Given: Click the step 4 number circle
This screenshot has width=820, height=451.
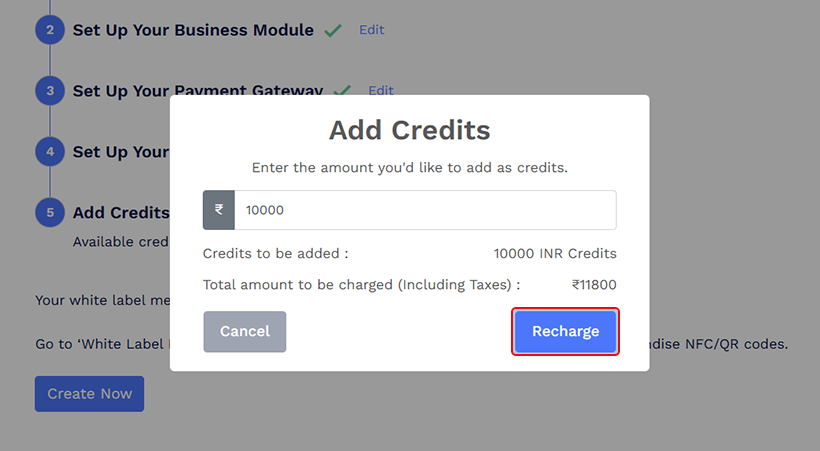Looking at the screenshot, I should click(50, 152).
